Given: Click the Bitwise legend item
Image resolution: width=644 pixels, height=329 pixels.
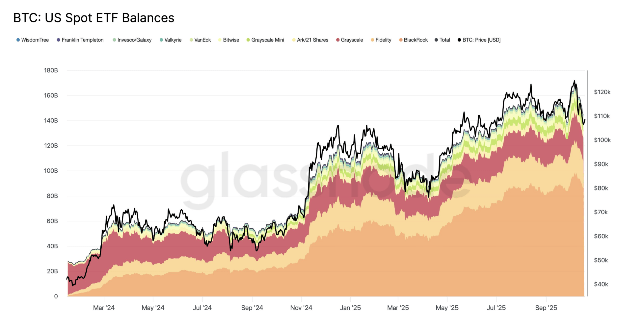Looking at the screenshot, I should coord(228,40).
